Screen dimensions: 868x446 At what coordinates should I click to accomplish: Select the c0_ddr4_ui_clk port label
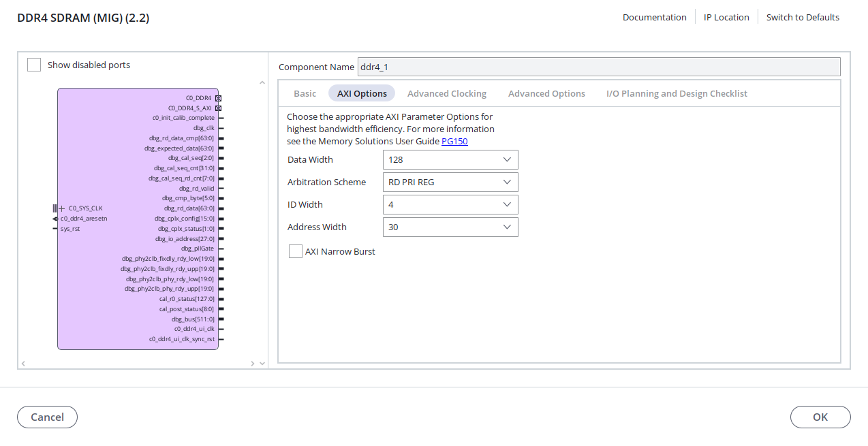194,329
